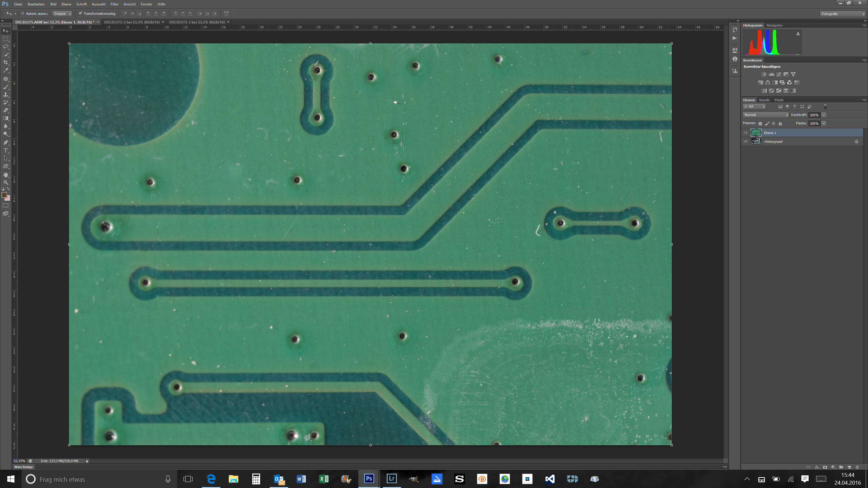868x488 pixels.
Task: Hide the Ebene 1 layer
Action: [x=745, y=133]
